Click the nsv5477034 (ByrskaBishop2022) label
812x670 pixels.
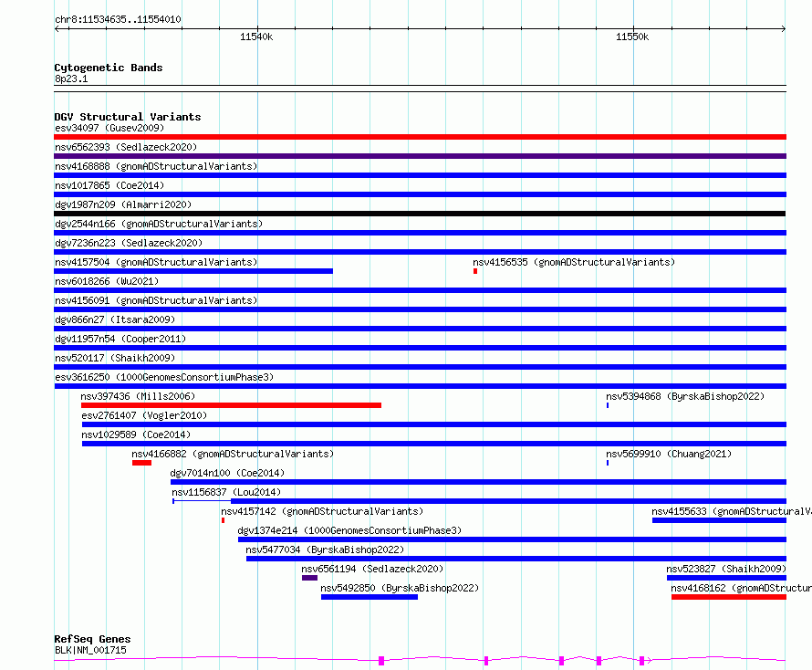[x=325, y=550]
